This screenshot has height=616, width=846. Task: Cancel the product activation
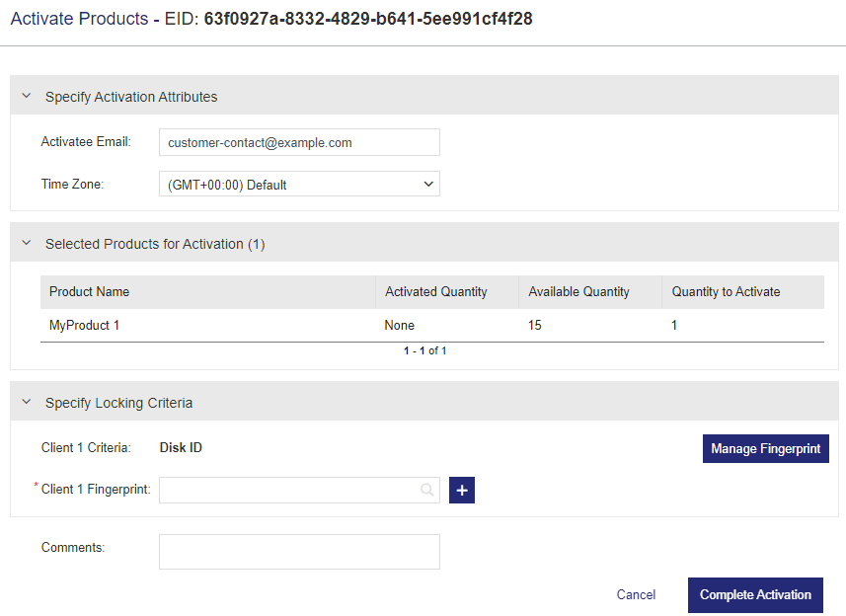(636, 594)
